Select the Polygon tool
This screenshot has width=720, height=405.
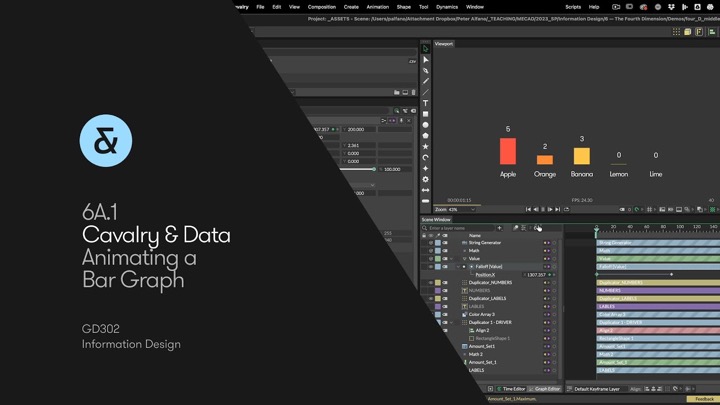[426, 135]
